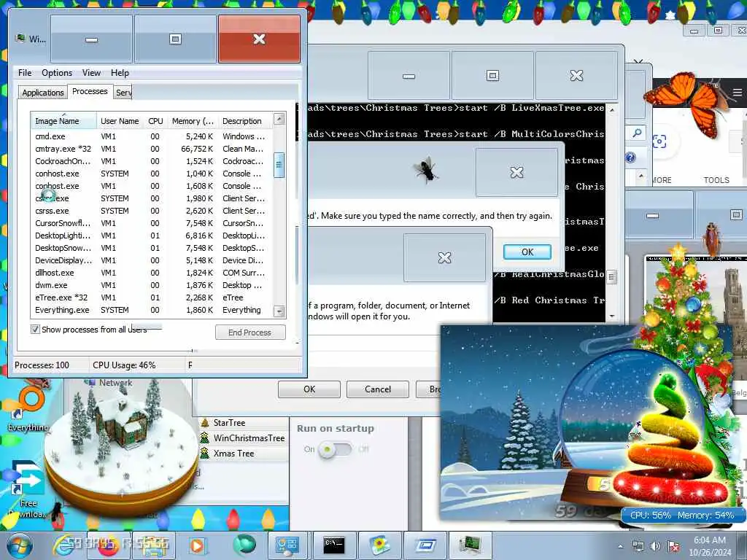Switch to the Processes tab
This screenshot has height=560, width=747.
click(x=90, y=91)
